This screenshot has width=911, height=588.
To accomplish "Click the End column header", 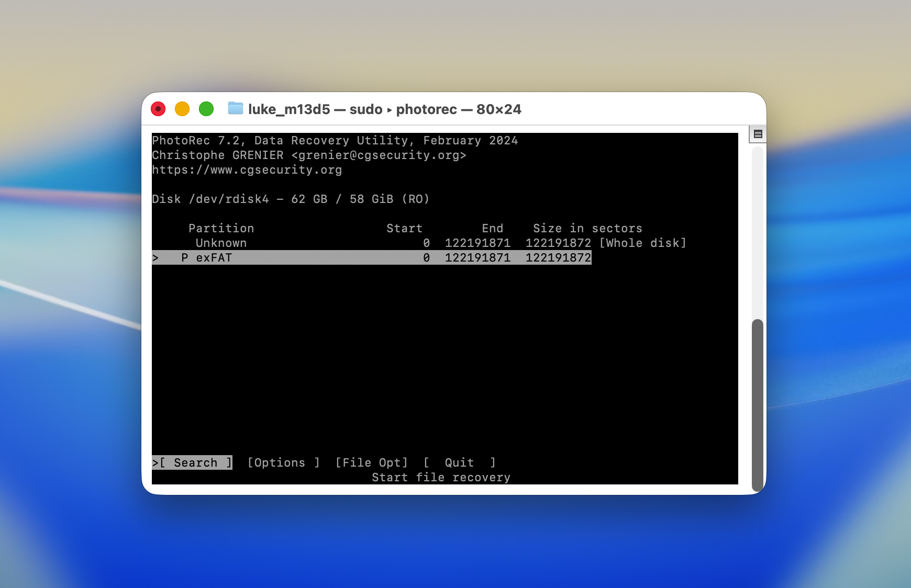I will pyautogui.click(x=492, y=228).
